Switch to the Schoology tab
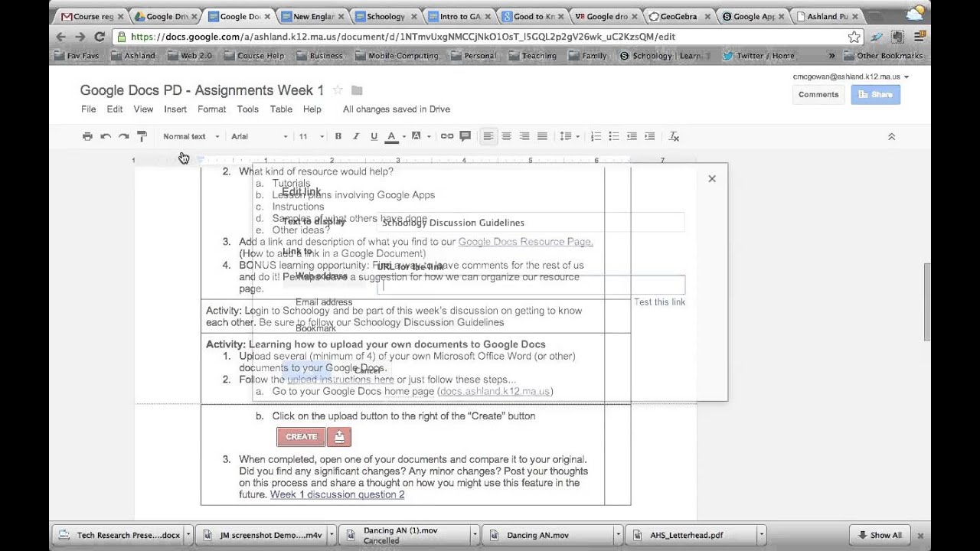The height and width of the screenshot is (551, 980). click(x=385, y=16)
